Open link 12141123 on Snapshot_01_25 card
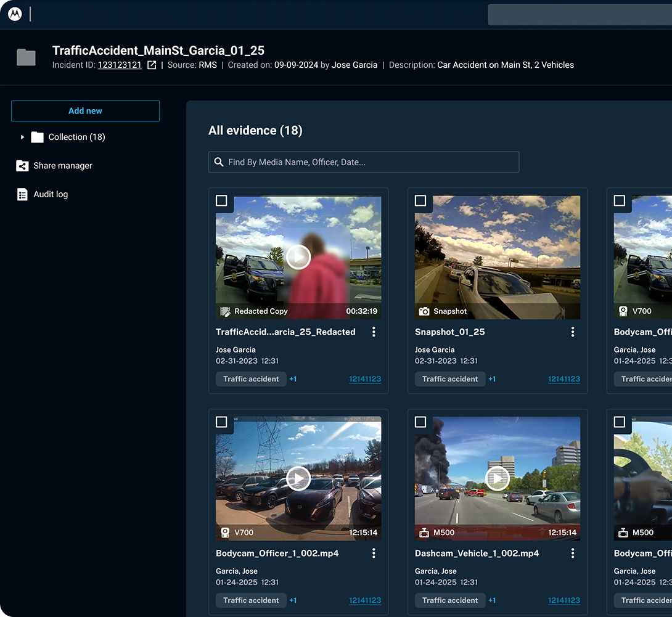672x617 pixels. point(564,379)
